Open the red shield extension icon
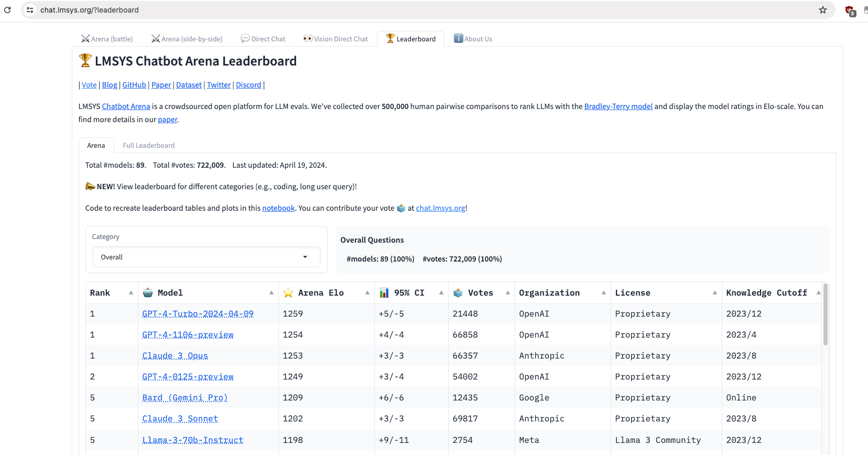The height and width of the screenshot is (455, 868). (x=850, y=10)
